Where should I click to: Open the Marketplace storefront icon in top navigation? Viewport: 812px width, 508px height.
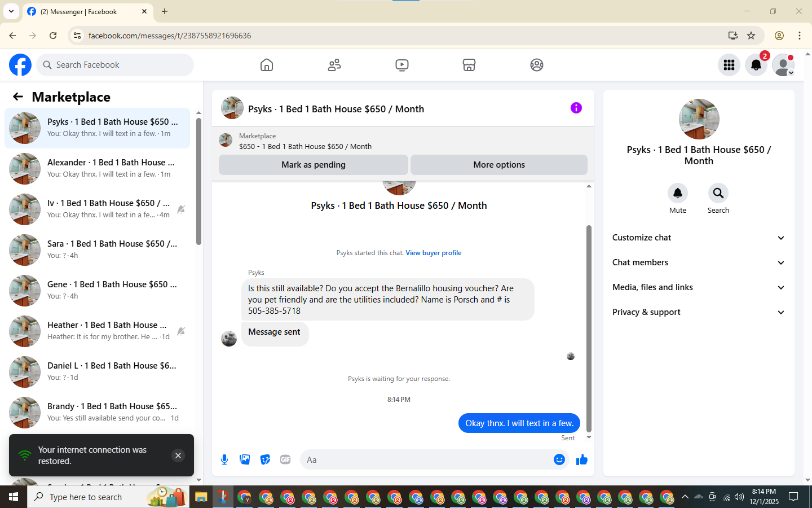[469, 65]
